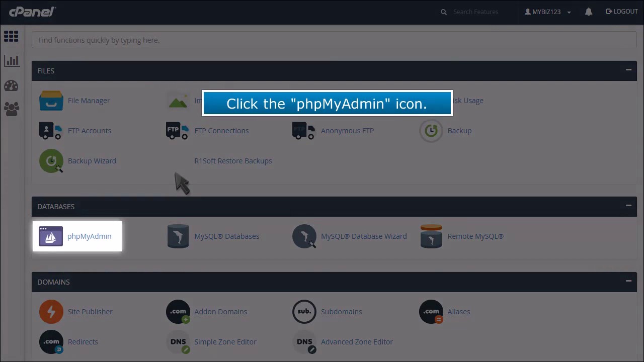Screen dimensions: 644x362
Task: Open the MySQL Database Wizard icon
Action: [304, 236]
